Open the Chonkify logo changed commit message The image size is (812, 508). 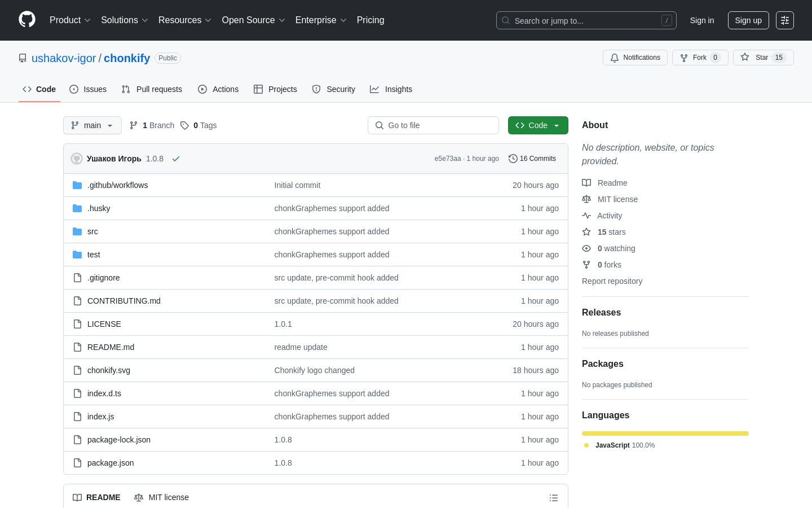tap(315, 370)
